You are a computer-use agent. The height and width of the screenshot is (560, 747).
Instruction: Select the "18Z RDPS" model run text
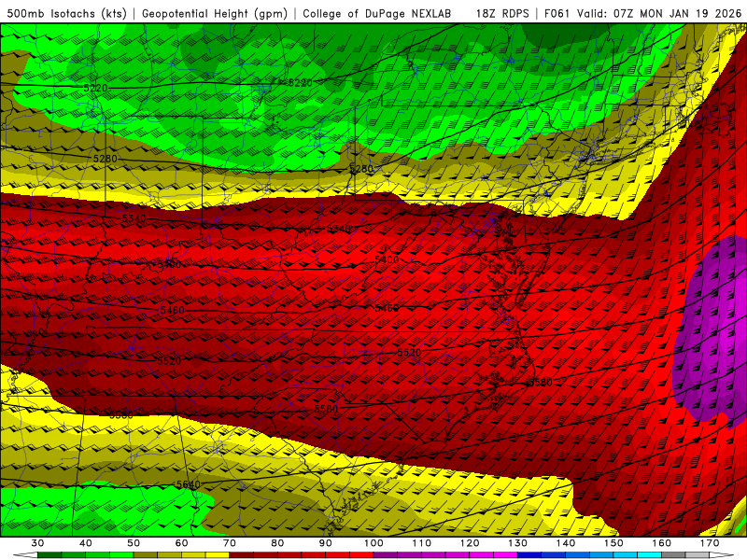502,13
